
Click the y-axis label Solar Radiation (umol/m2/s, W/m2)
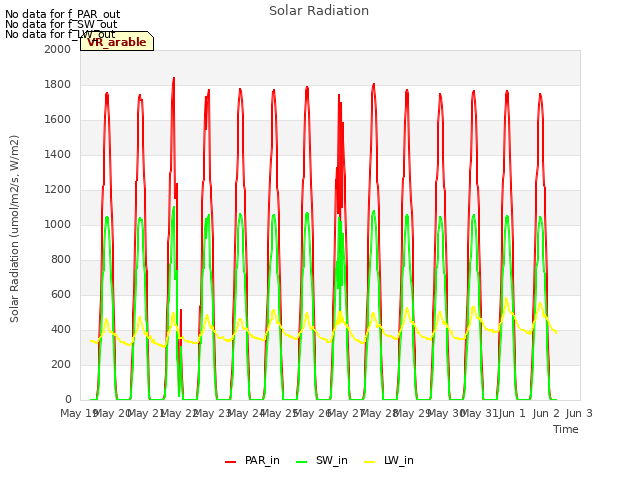14,229
